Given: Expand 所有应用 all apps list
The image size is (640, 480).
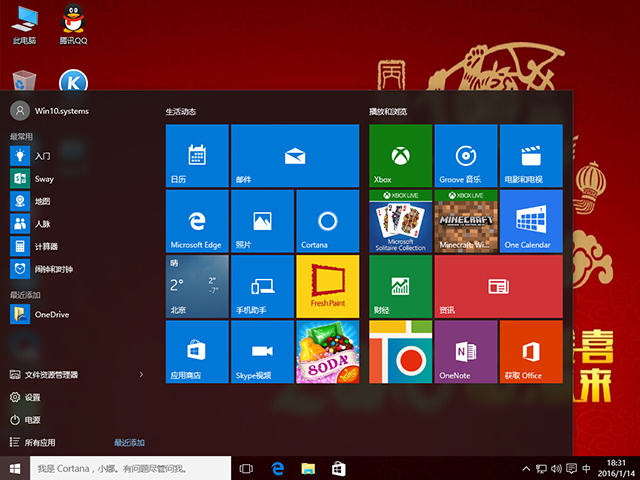Looking at the screenshot, I should click(x=40, y=442).
